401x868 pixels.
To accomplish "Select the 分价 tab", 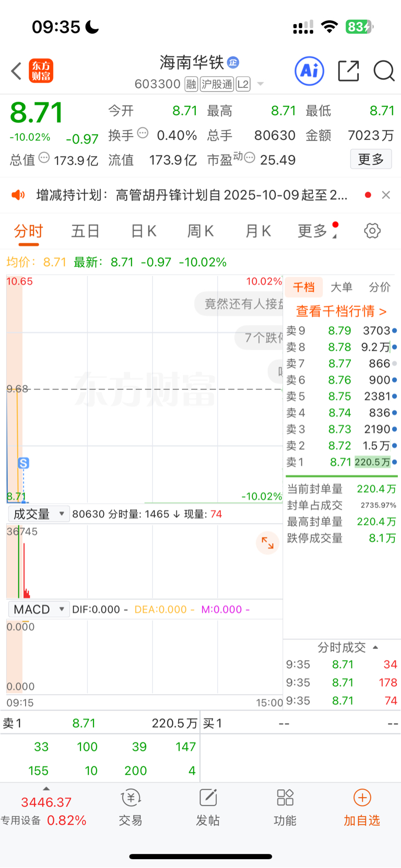I will tap(380, 287).
